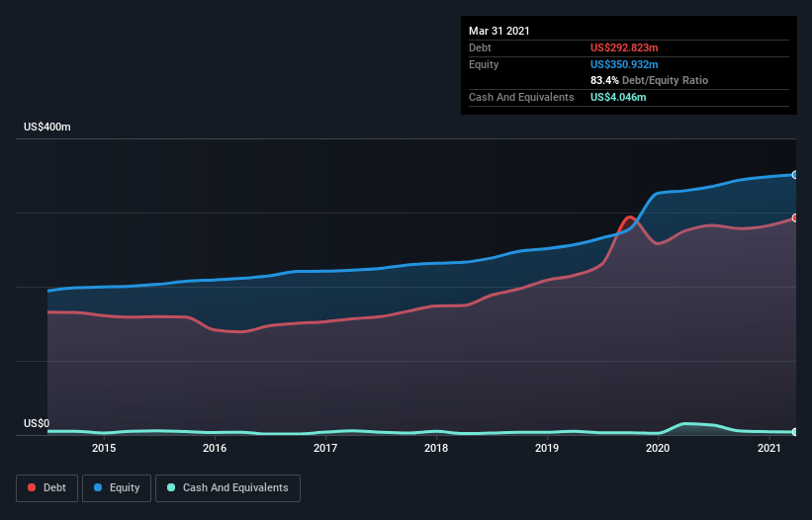
Task: Click the 2016 x-axis label
Action: pos(215,448)
